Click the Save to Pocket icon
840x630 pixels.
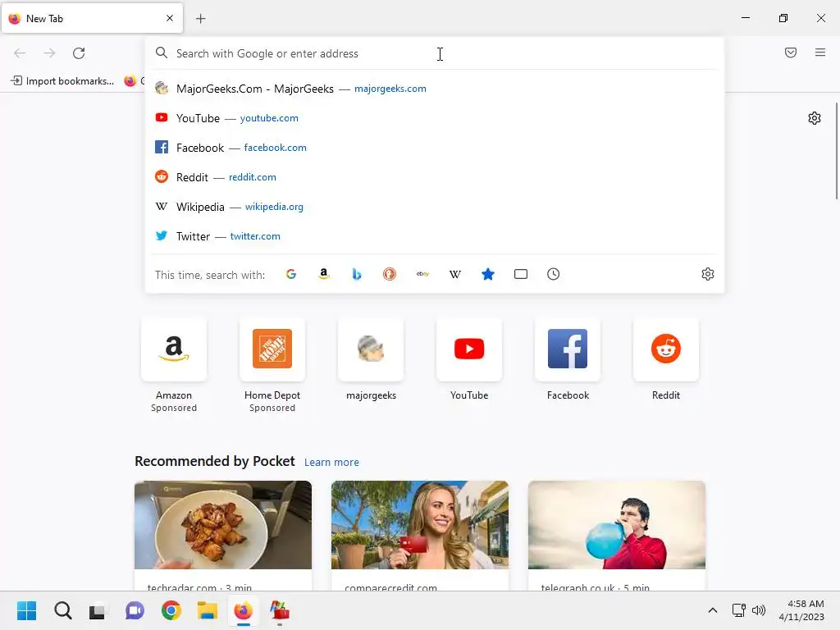tap(791, 52)
